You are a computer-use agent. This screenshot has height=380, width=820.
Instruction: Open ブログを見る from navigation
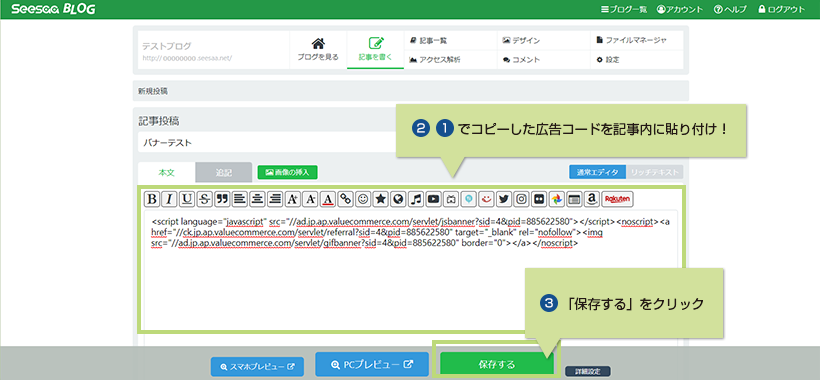[318, 50]
